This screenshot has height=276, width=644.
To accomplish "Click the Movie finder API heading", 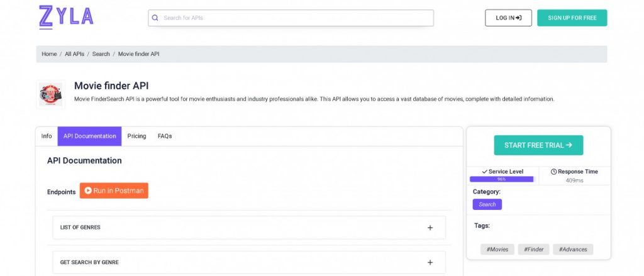I will [111, 86].
